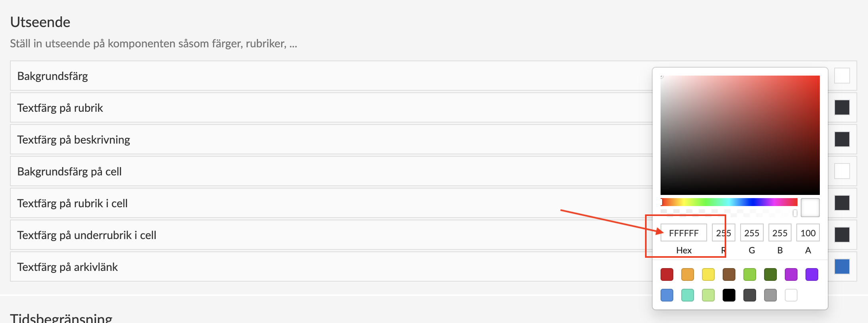Click the rainbow hue slider
The height and width of the screenshot is (323, 868).
point(729,202)
